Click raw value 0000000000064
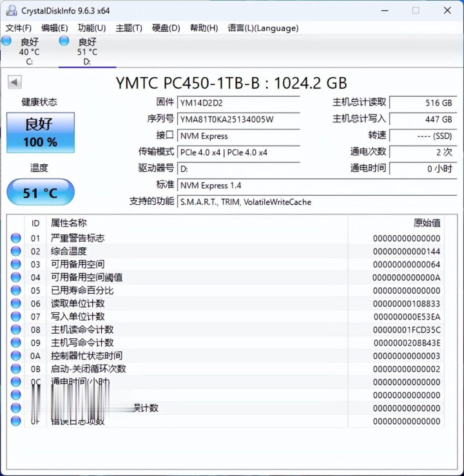Image resolution: width=464 pixels, height=476 pixels. [x=407, y=265]
